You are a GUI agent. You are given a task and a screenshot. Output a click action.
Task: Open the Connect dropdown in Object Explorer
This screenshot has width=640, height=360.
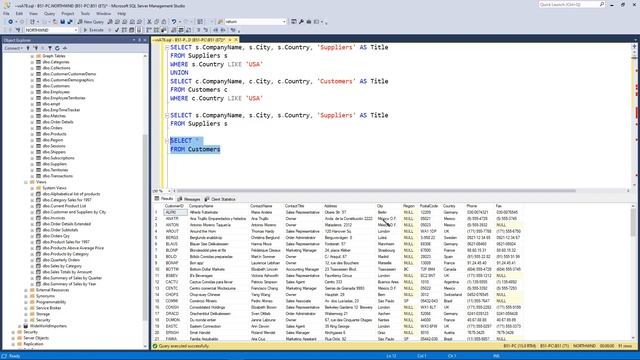point(13,48)
